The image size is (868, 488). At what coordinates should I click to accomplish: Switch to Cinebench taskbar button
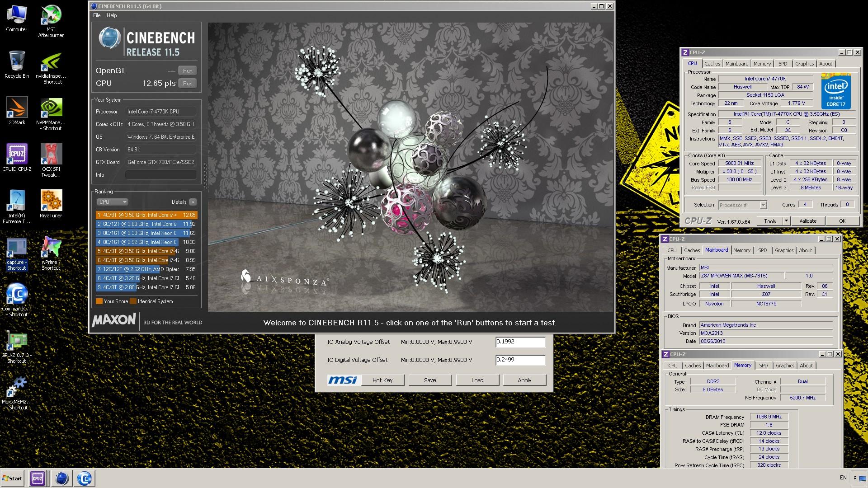pyautogui.click(x=61, y=479)
